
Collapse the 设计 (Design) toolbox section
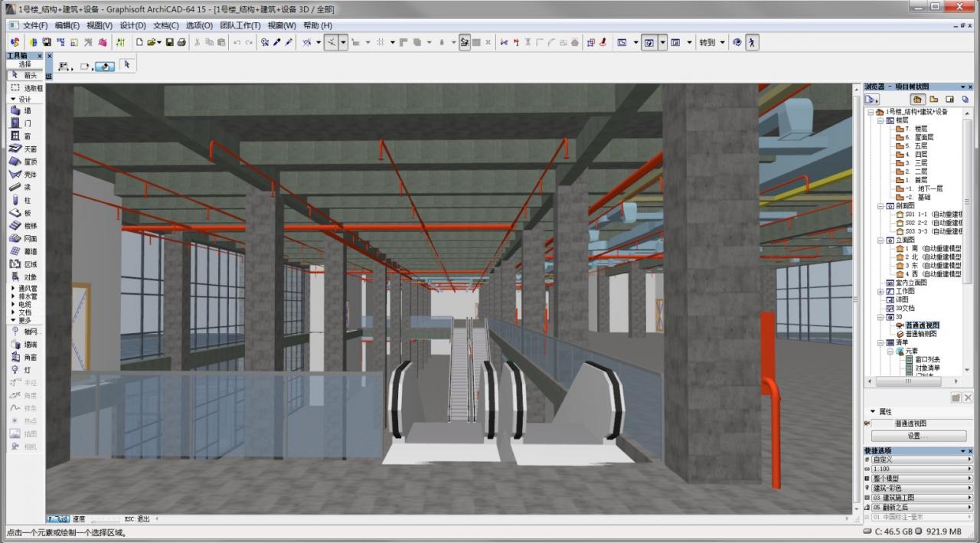click(x=13, y=100)
